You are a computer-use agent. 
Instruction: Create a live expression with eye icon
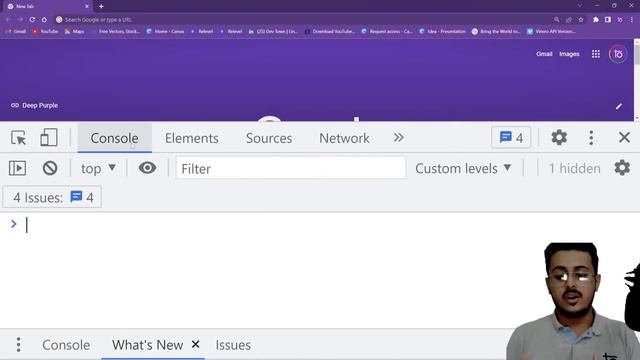point(147,168)
